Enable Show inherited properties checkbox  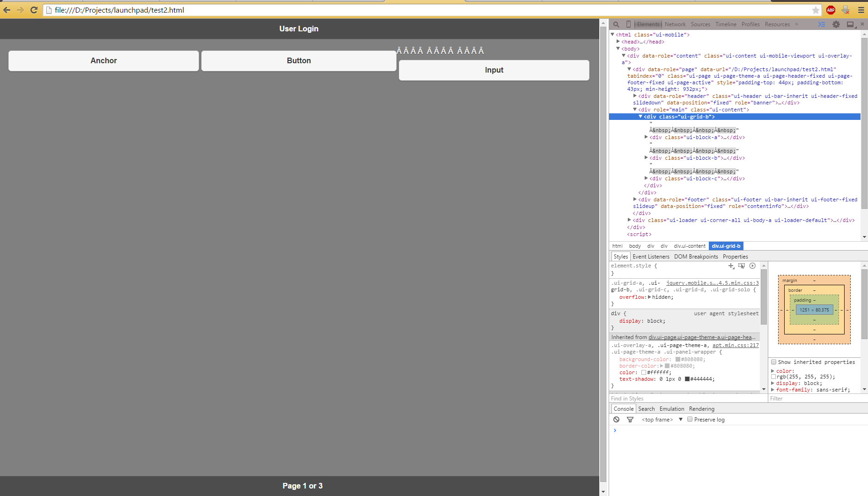coord(774,362)
